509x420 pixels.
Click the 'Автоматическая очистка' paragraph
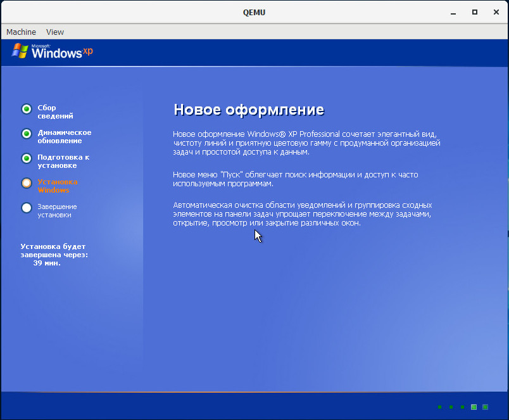click(302, 214)
